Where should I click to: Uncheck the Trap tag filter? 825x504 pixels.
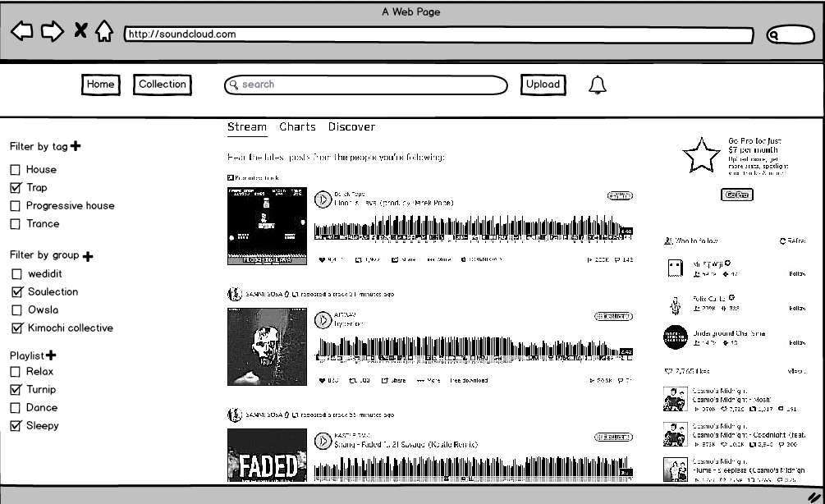[16, 188]
